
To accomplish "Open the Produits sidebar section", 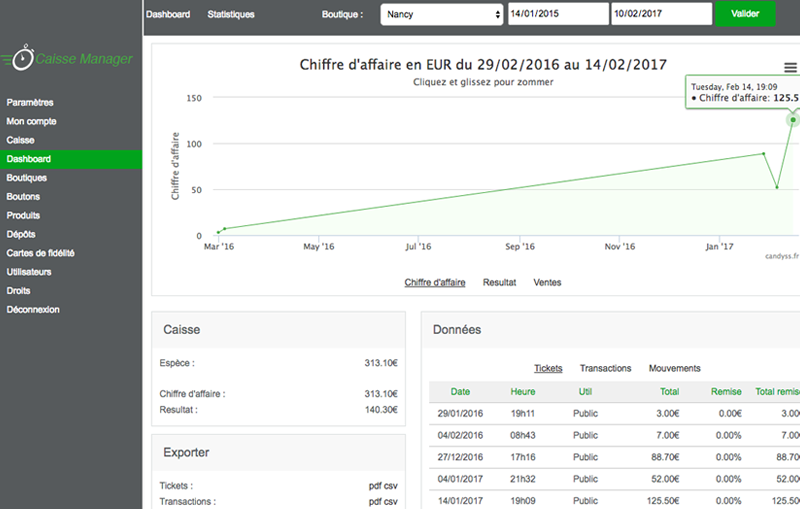I will [23, 215].
